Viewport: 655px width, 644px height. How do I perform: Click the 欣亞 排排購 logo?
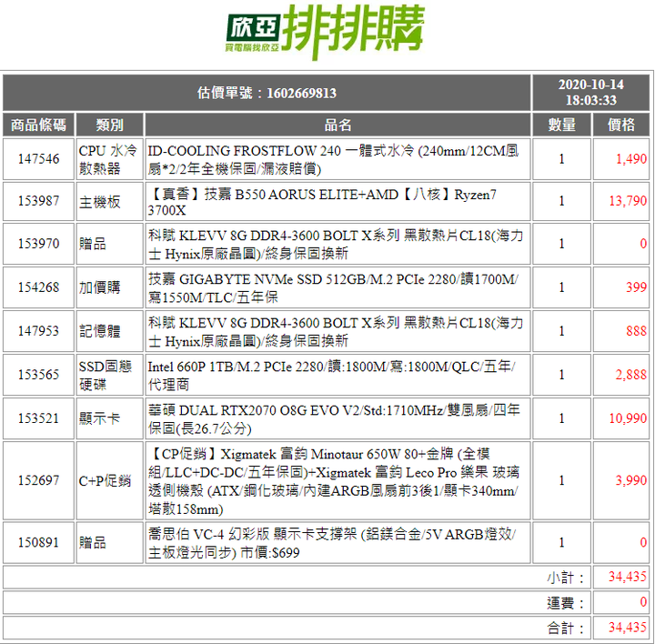click(325, 32)
